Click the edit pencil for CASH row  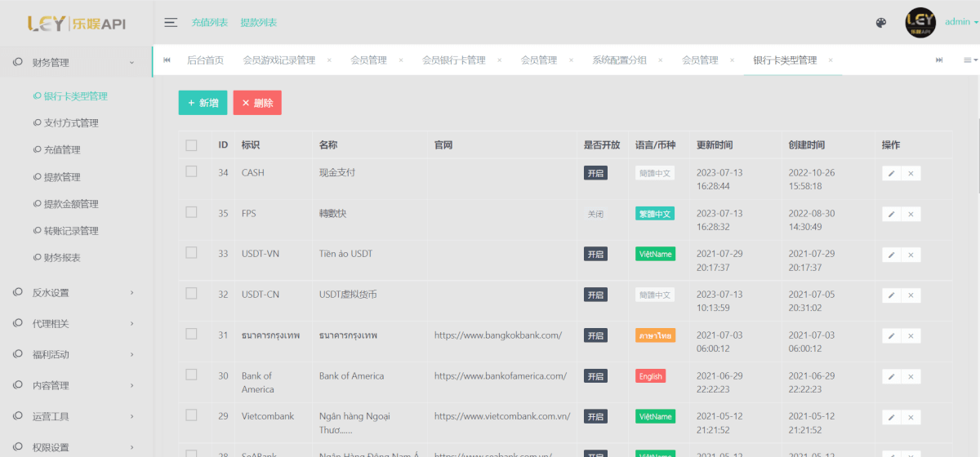(x=891, y=173)
